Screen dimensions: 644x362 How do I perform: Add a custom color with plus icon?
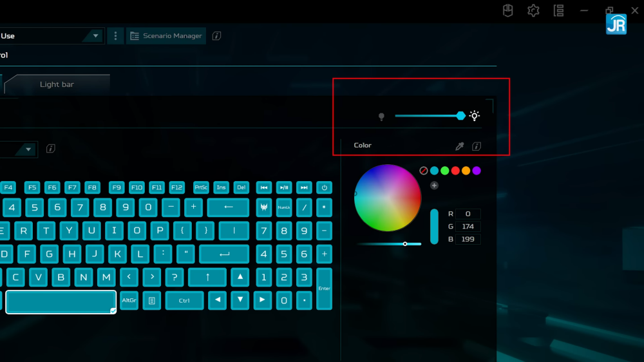pos(434,186)
